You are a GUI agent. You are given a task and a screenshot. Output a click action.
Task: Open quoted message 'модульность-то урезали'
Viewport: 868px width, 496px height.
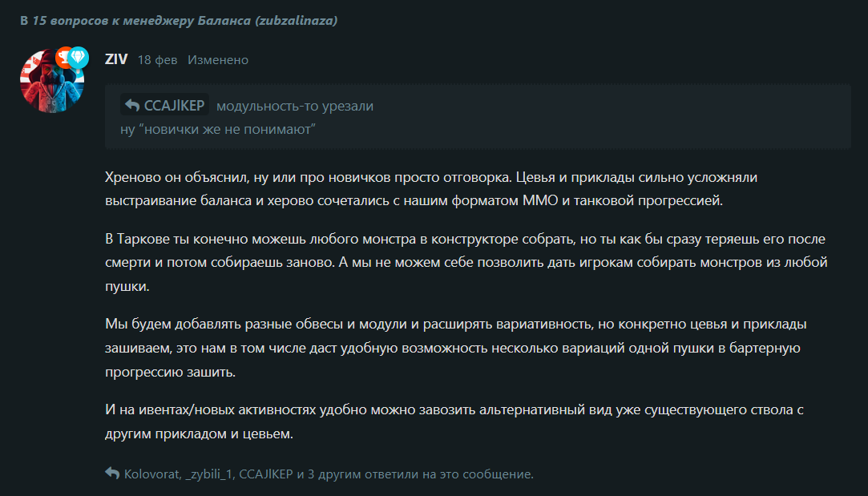point(295,106)
